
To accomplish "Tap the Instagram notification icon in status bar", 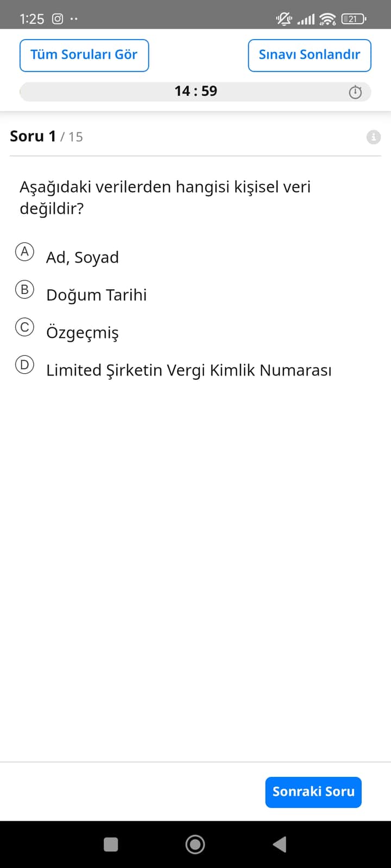I will [x=58, y=19].
